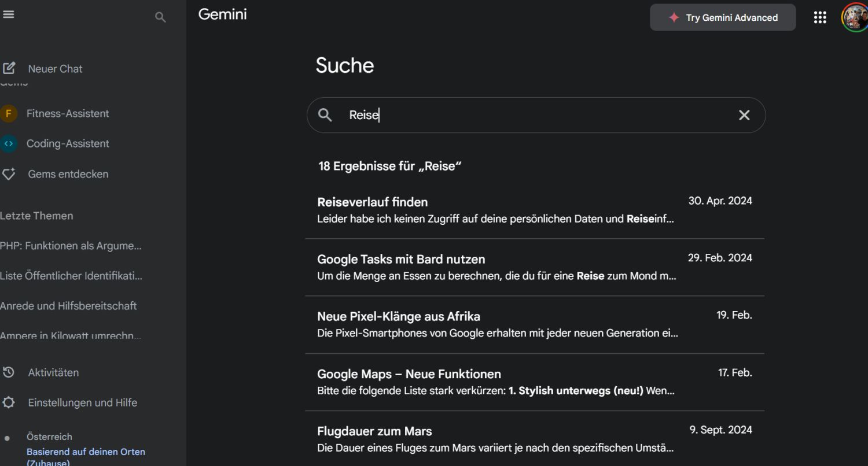
Task: Click the Neuer Chat pencil icon
Action: pos(9,68)
